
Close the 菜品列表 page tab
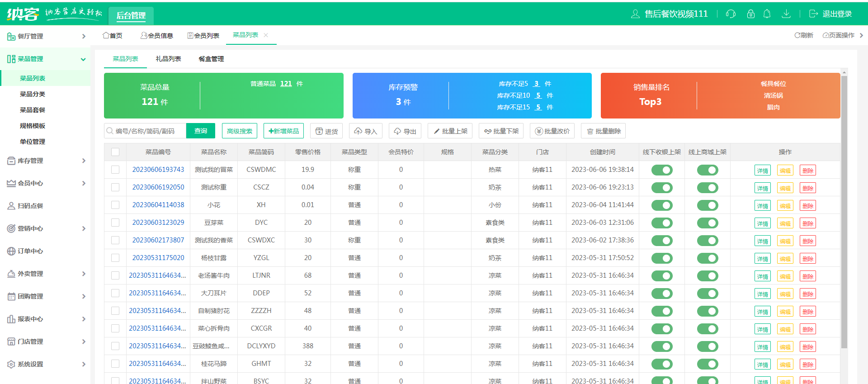266,35
